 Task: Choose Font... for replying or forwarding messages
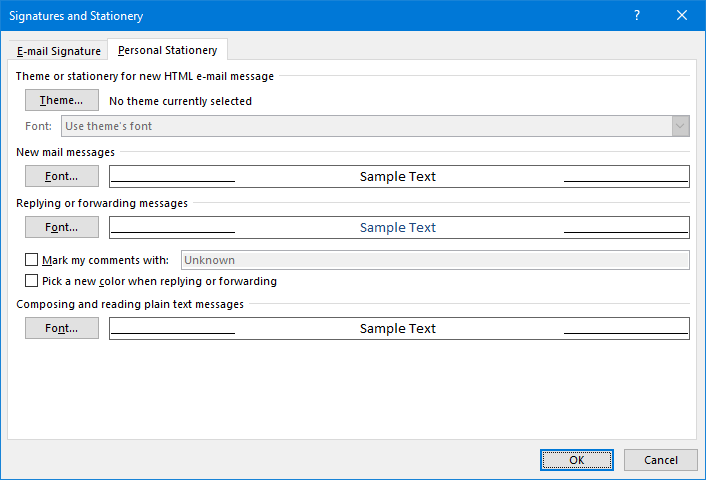point(62,227)
